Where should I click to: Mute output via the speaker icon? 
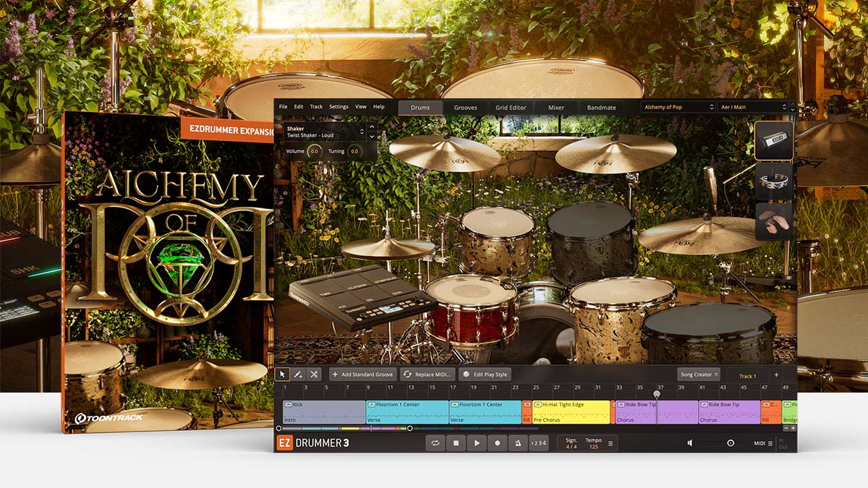[x=690, y=443]
